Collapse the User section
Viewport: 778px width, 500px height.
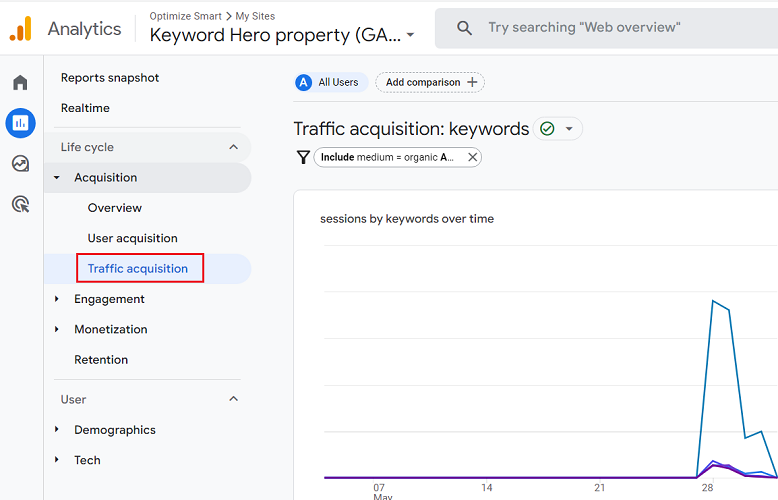[233, 399]
